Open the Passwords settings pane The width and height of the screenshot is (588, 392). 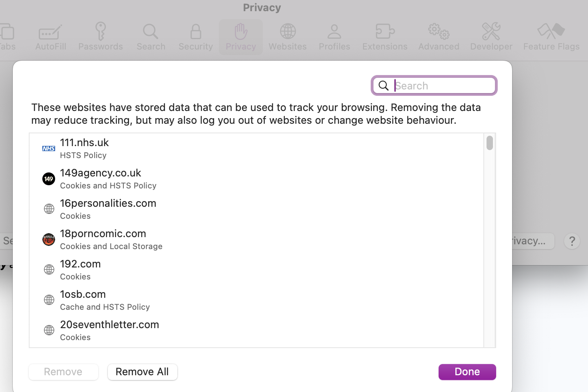pos(100,37)
